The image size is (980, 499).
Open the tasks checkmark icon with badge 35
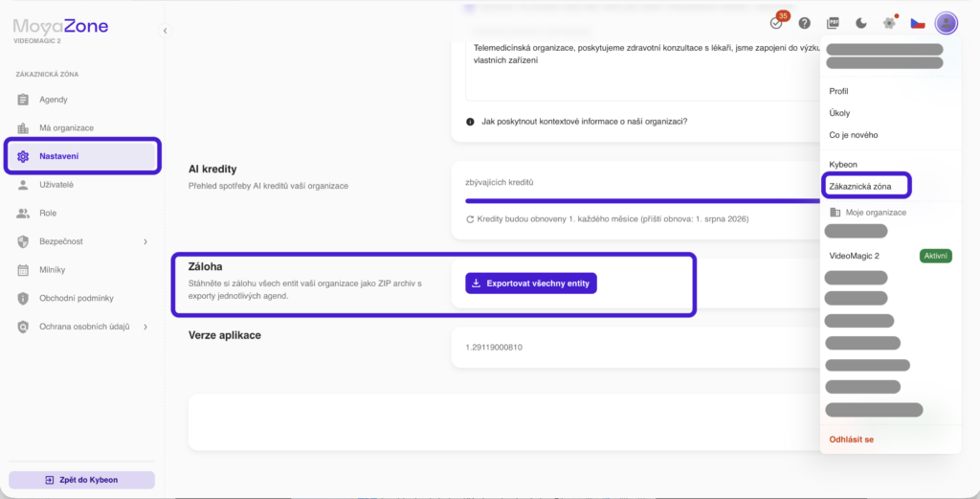coord(776,23)
